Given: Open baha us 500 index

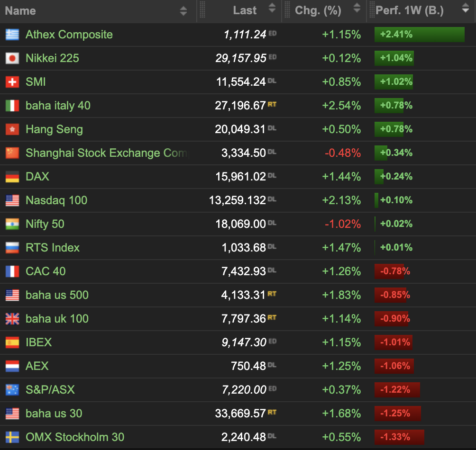Looking at the screenshot, I should tap(57, 295).
